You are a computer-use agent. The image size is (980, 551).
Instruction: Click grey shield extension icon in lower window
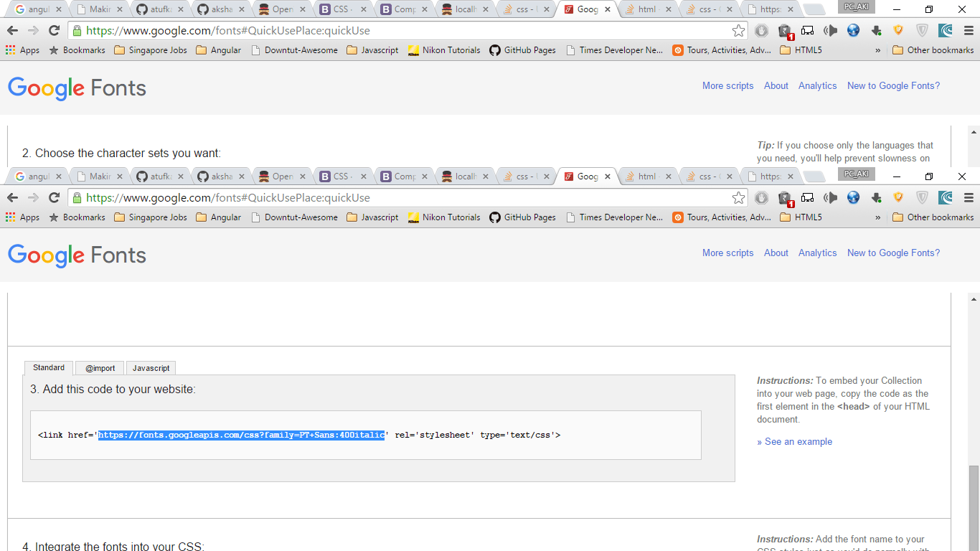922,198
